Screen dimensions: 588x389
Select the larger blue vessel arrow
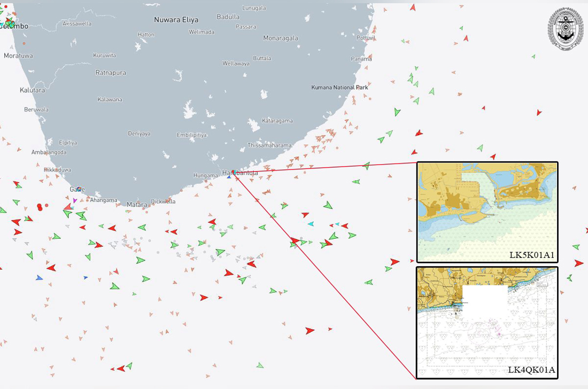pos(39,278)
